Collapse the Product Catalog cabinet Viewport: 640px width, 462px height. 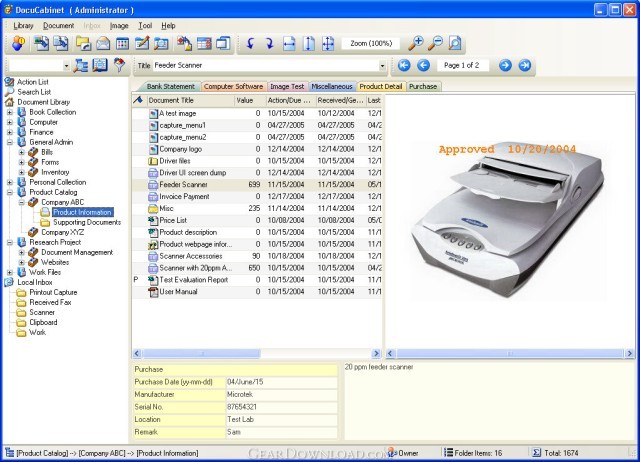[10, 192]
